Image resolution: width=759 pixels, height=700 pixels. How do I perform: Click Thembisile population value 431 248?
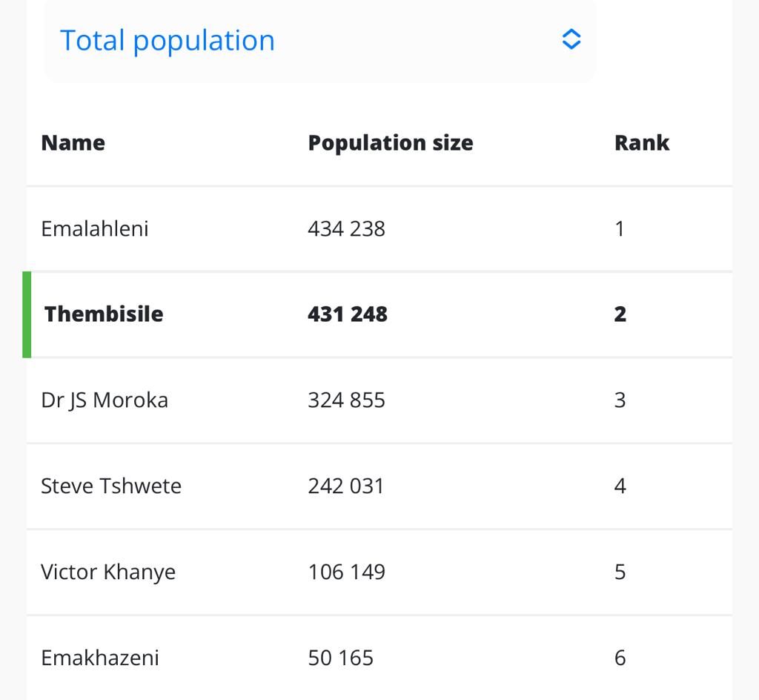[347, 314]
